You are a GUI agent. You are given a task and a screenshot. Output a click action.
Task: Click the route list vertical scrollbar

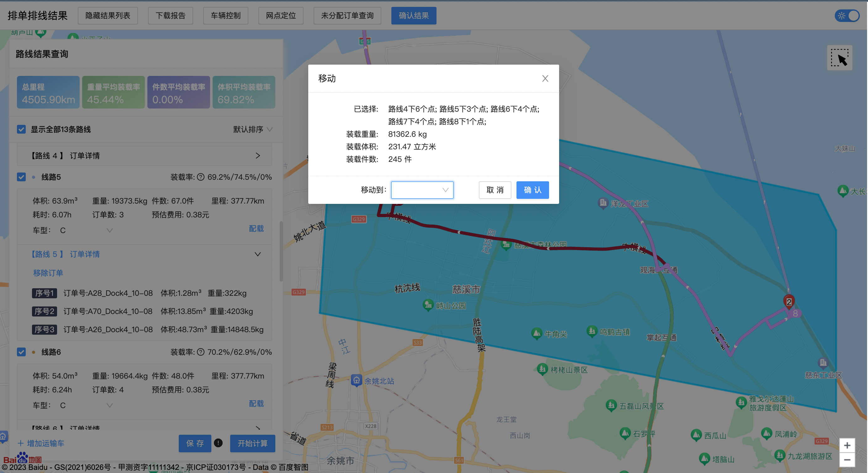pyautogui.click(x=281, y=251)
